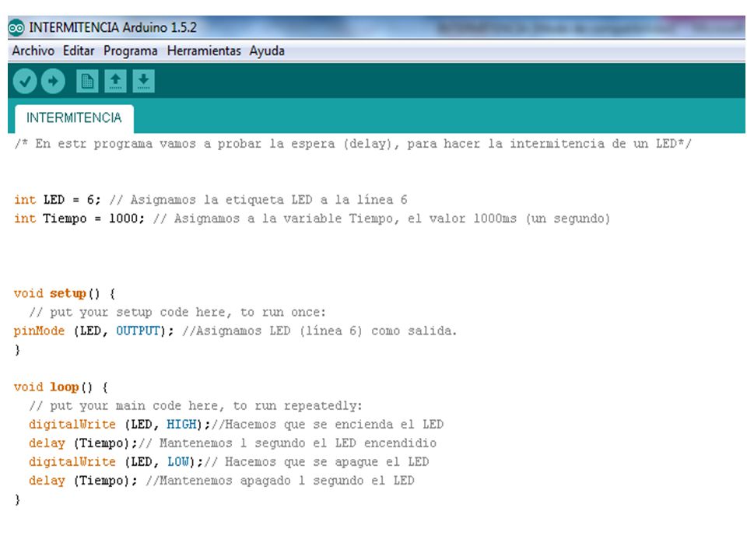The height and width of the screenshot is (560, 747).
Task: Click the 'digitalWrite (LED, HIGH);' statement
Action: [120, 425]
